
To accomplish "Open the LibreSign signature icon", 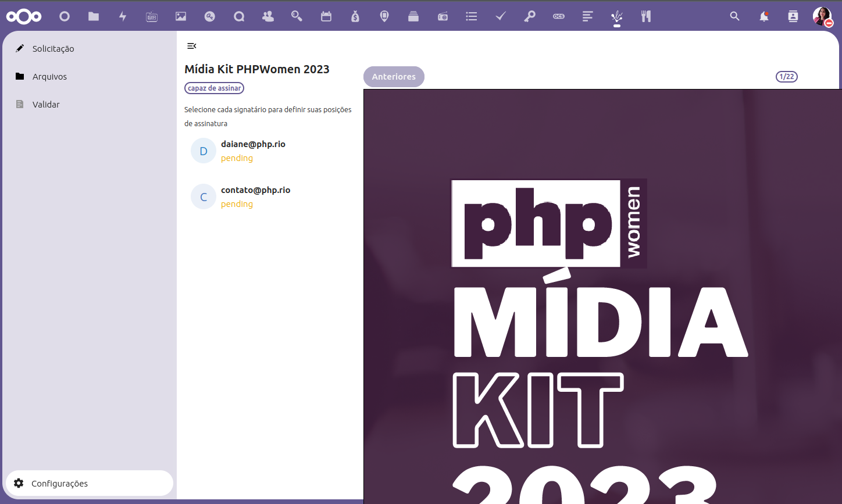I will tap(617, 16).
